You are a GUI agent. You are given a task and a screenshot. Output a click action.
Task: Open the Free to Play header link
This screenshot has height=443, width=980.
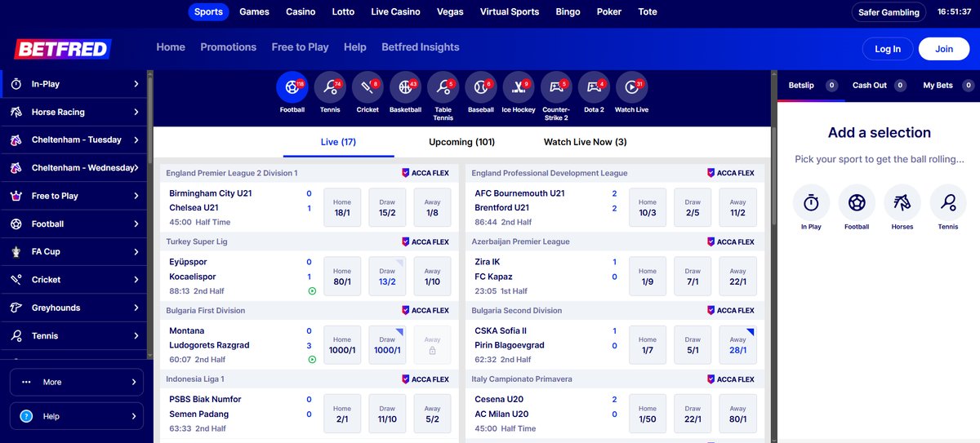click(x=300, y=47)
